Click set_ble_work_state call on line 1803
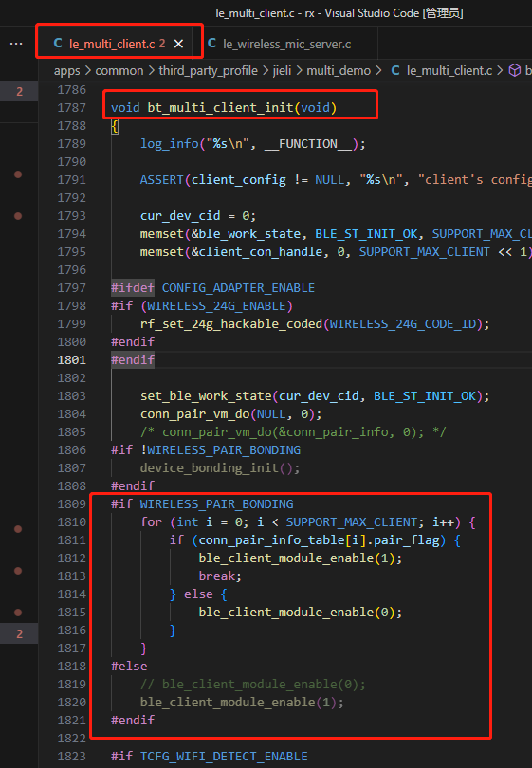 click(206, 396)
